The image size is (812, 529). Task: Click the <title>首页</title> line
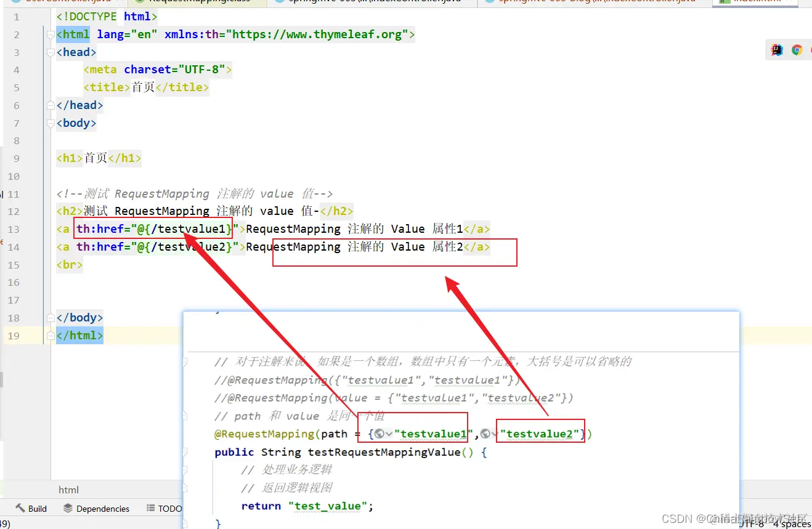(x=146, y=87)
